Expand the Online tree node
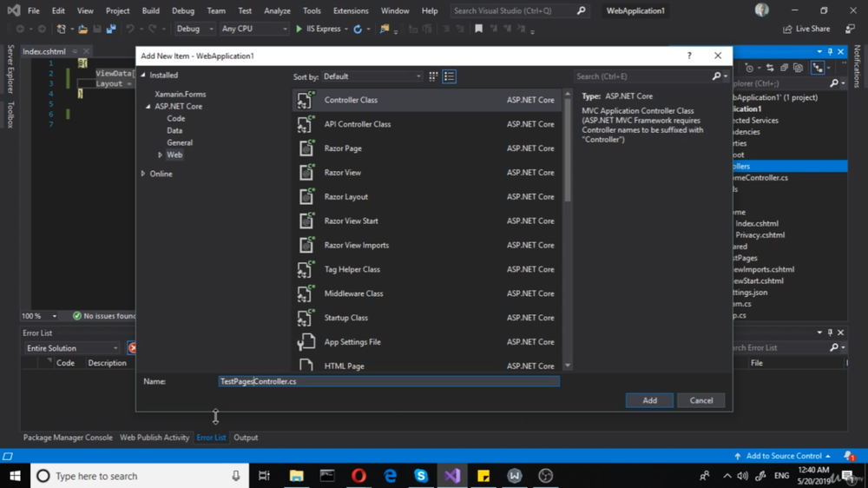Screen dimensions: 868x488 143,174
